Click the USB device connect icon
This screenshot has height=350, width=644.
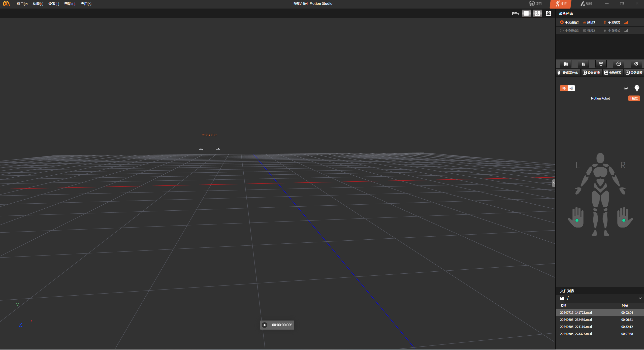pos(566,64)
